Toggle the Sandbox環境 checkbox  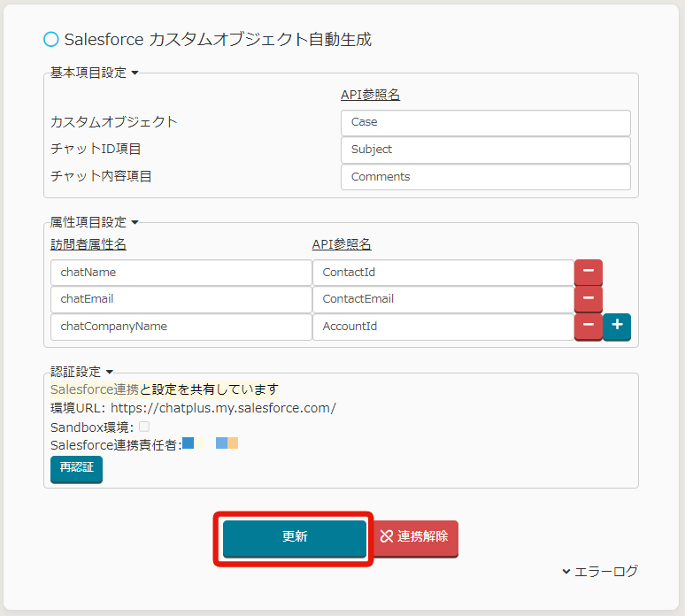pos(144,427)
